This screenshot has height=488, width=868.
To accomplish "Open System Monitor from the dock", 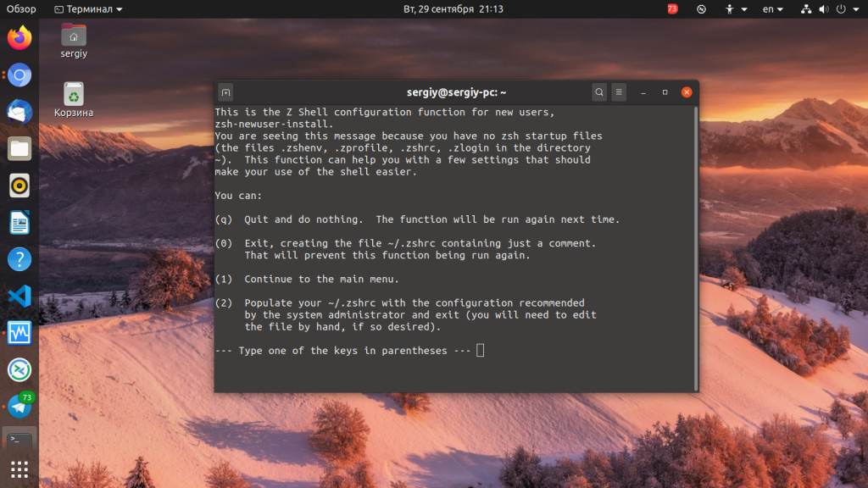I will pyautogui.click(x=19, y=333).
